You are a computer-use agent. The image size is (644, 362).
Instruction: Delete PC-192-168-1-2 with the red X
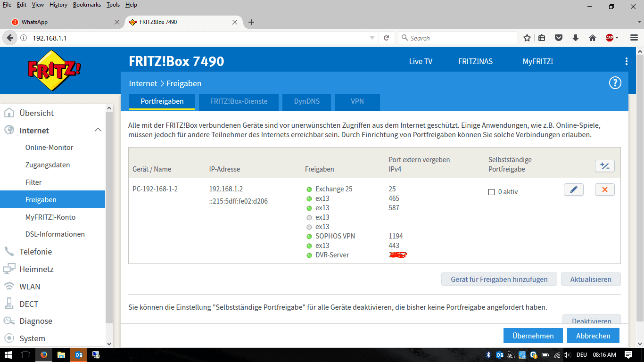[605, 189]
